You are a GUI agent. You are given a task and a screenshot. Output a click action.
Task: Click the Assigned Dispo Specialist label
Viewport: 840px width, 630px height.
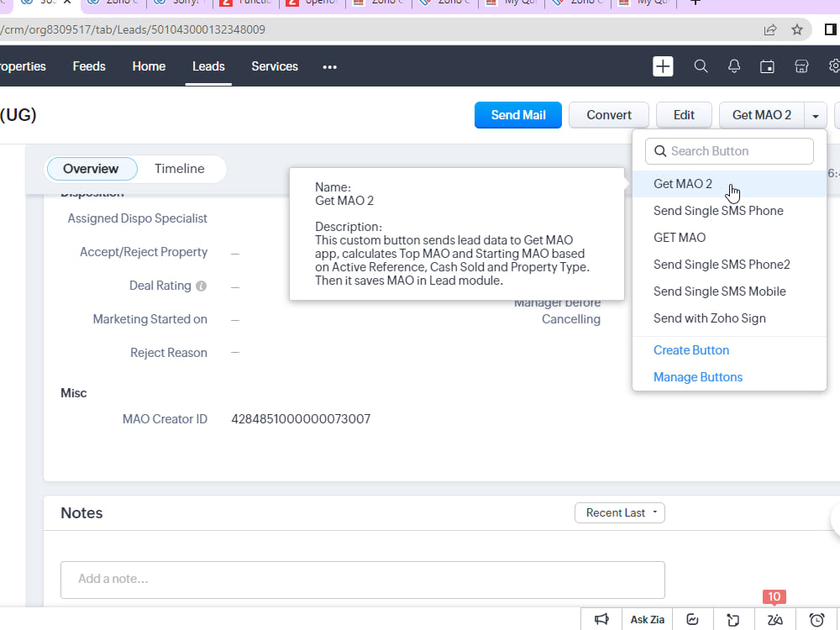point(137,218)
